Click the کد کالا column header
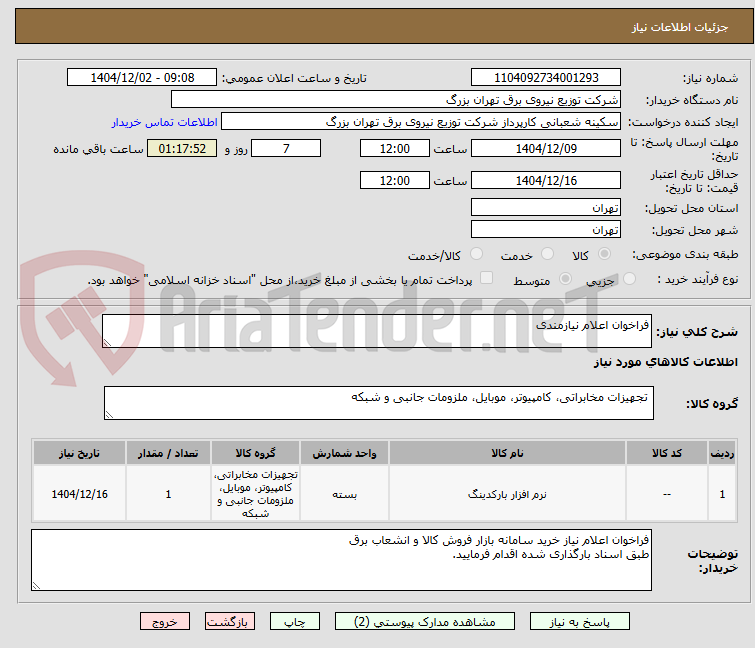 pos(667,453)
